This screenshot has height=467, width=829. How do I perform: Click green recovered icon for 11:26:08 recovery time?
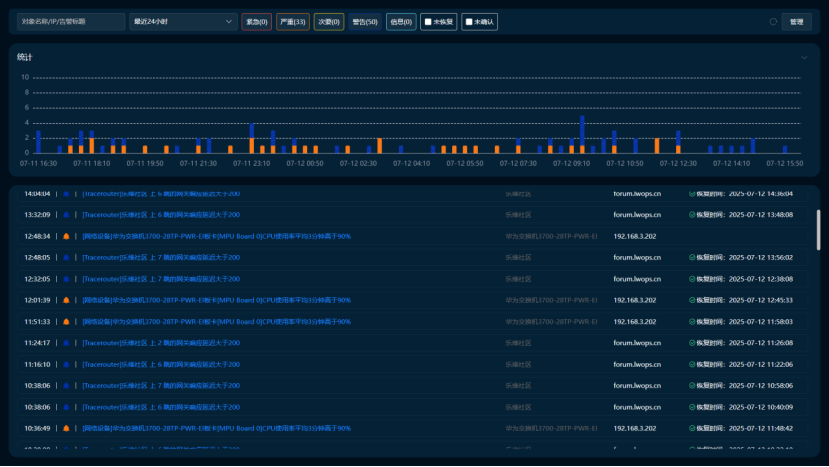(692, 343)
